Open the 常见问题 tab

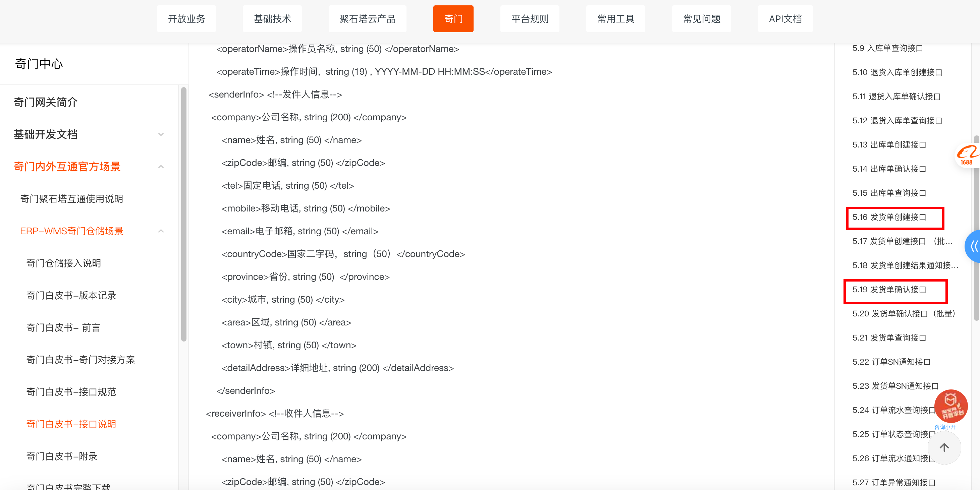702,19
